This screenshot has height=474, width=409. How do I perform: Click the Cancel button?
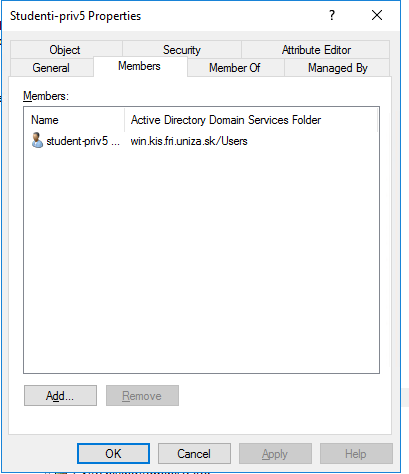tap(194, 453)
